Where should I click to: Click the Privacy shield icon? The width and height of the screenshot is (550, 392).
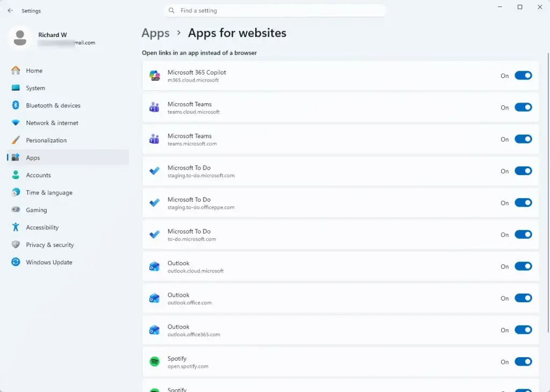click(x=16, y=244)
